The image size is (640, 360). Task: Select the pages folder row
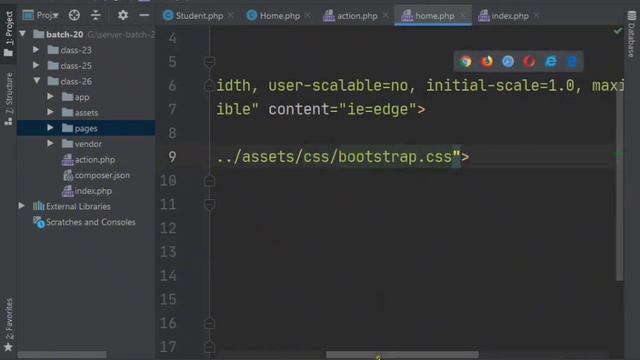tap(86, 128)
